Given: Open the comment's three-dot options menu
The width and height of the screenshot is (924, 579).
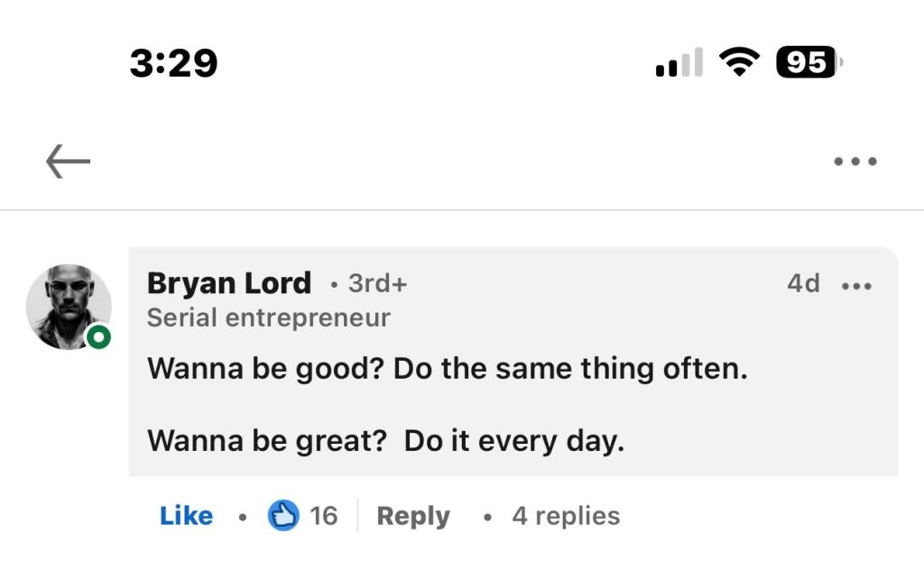Looking at the screenshot, I should coord(856,286).
